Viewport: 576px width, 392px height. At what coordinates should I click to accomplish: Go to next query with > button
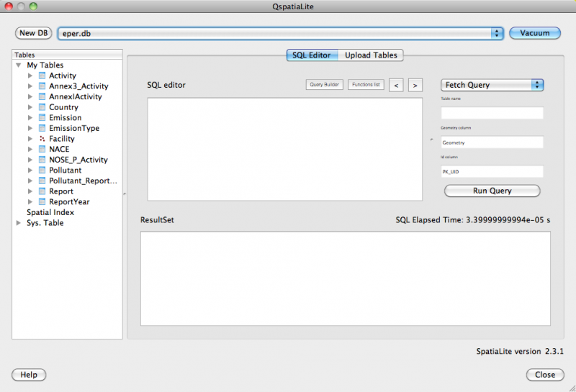pos(415,86)
